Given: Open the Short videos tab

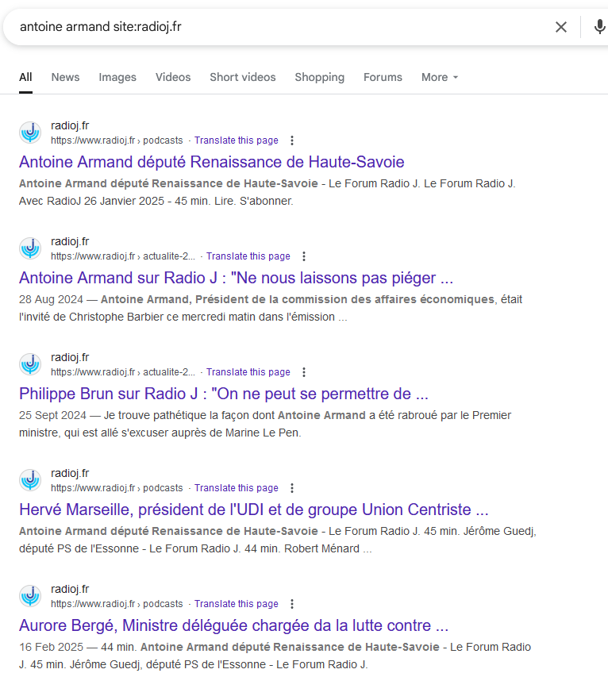Looking at the screenshot, I should [x=243, y=77].
